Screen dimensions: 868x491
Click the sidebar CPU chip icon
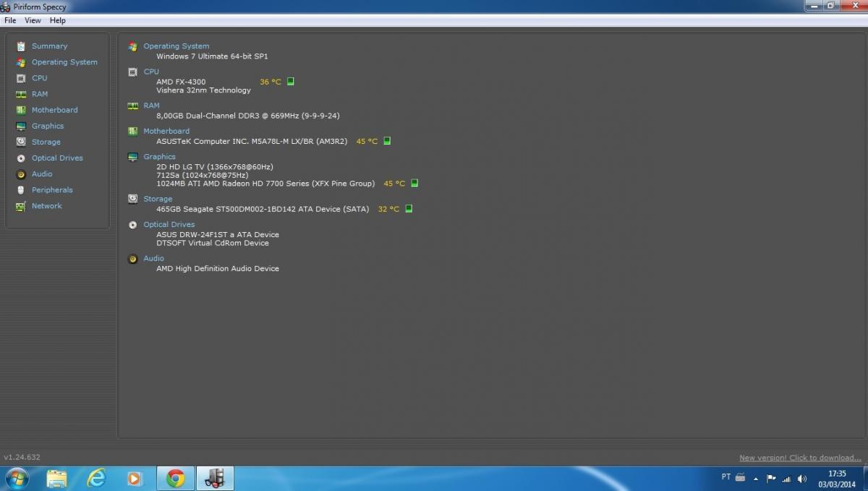click(21, 78)
